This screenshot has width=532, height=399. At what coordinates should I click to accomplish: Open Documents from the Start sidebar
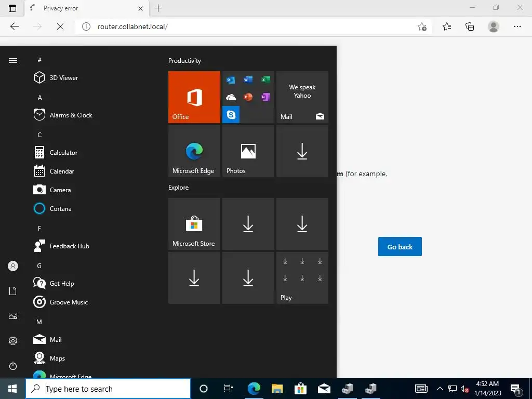click(x=13, y=291)
